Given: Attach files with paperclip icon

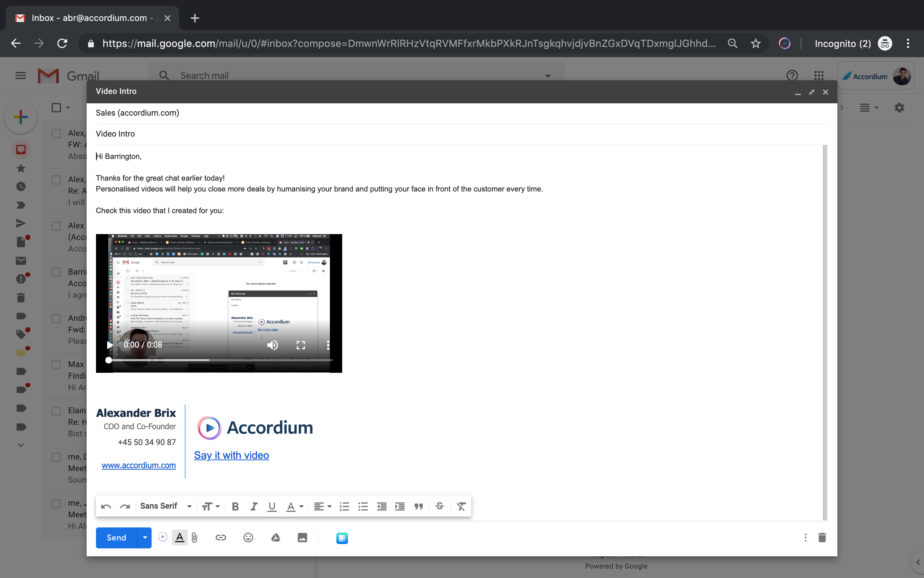Looking at the screenshot, I should 195,538.
